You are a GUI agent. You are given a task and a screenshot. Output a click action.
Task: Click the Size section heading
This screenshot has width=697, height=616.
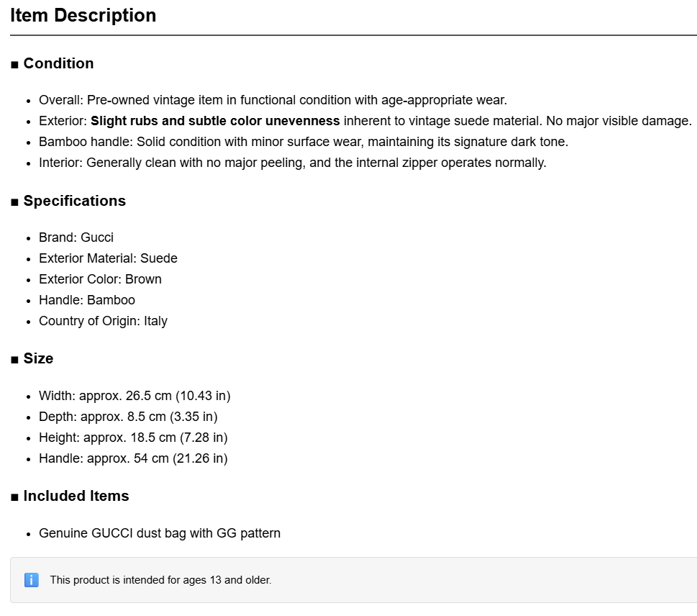tap(38, 358)
